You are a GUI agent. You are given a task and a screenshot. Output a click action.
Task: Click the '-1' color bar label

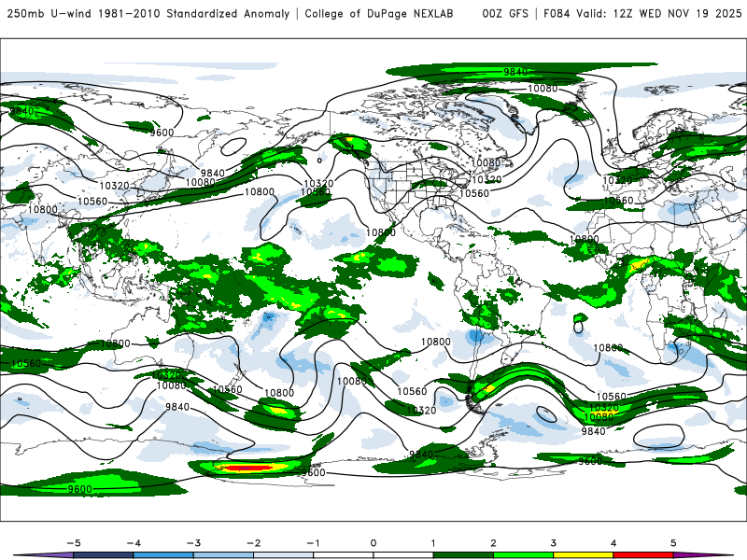click(313, 543)
